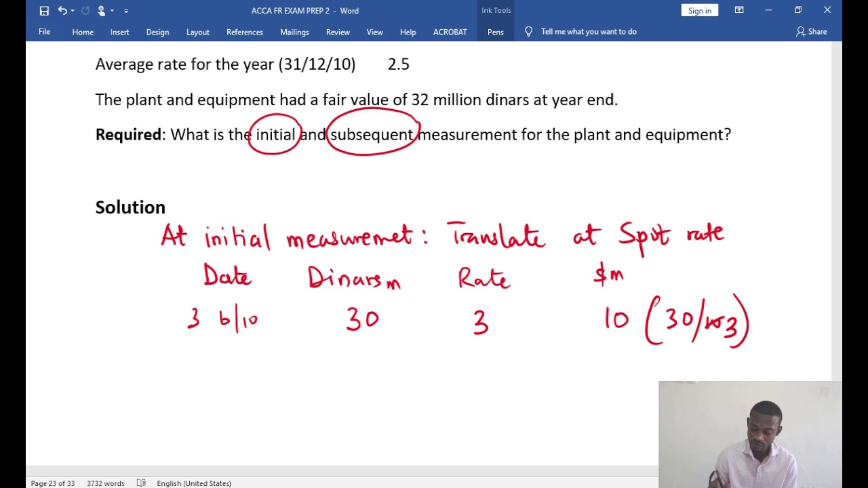Click the Redo icon
The height and width of the screenshot is (488, 868).
point(85,10)
